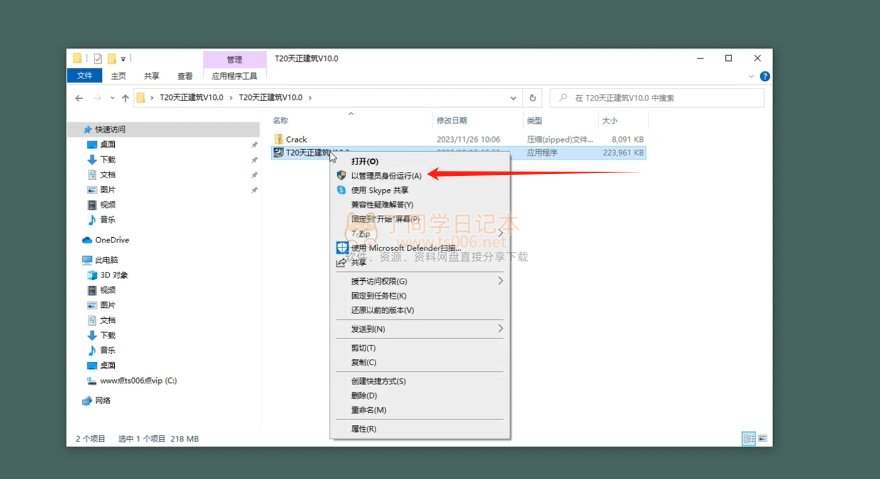
Task: Open the quick access toolbar customize dropdown
Action: tap(123, 58)
